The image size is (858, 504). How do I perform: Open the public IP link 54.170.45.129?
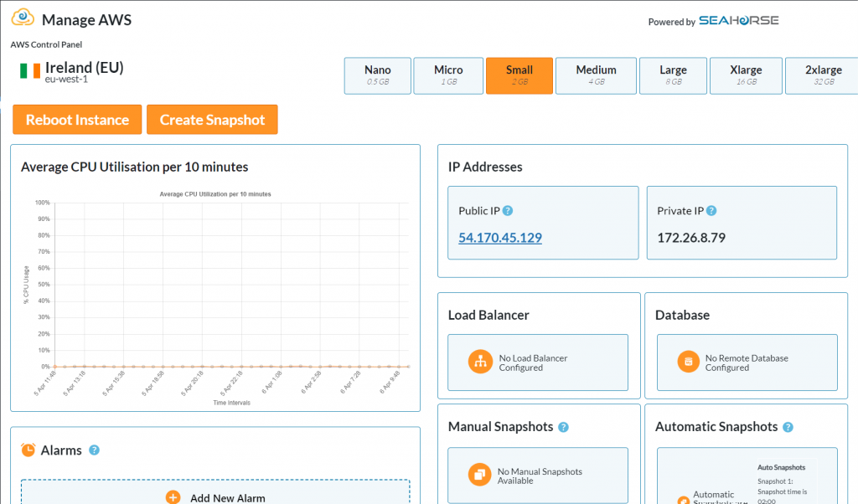(500, 238)
